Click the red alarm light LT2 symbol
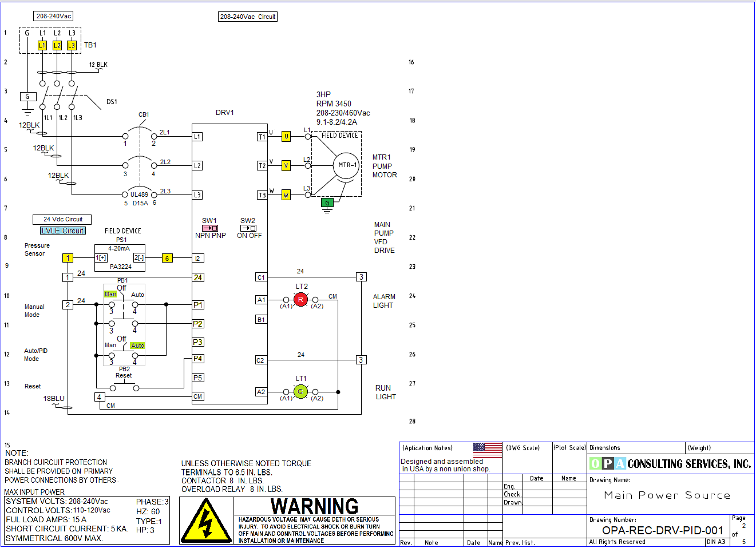 coord(300,299)
